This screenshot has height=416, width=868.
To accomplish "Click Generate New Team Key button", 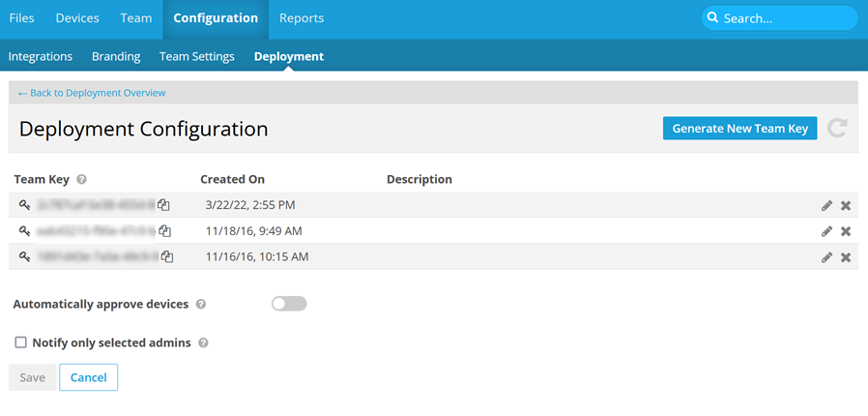I will point(739,129).
